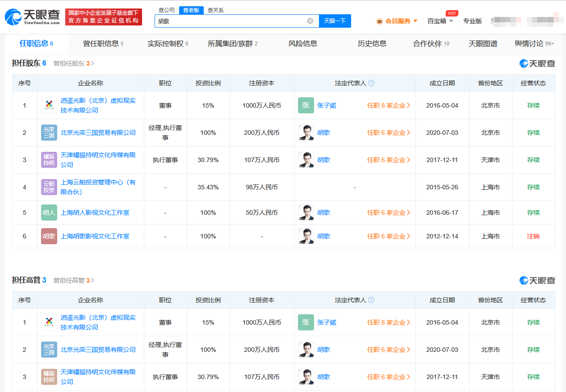
Task: Open 光荣三国 logo badge in 担任高管 table
Action: (x=49, y=350)
